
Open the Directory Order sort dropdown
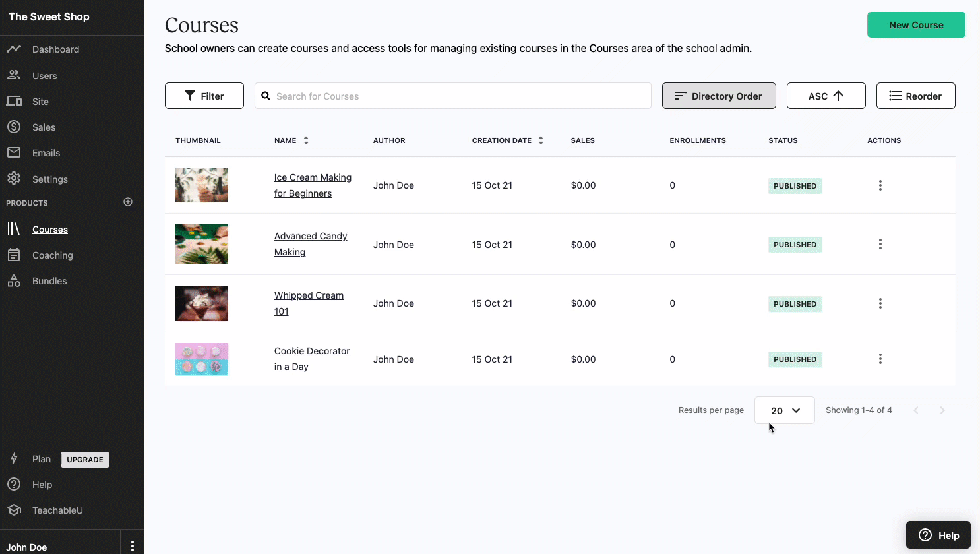[719, 96]
